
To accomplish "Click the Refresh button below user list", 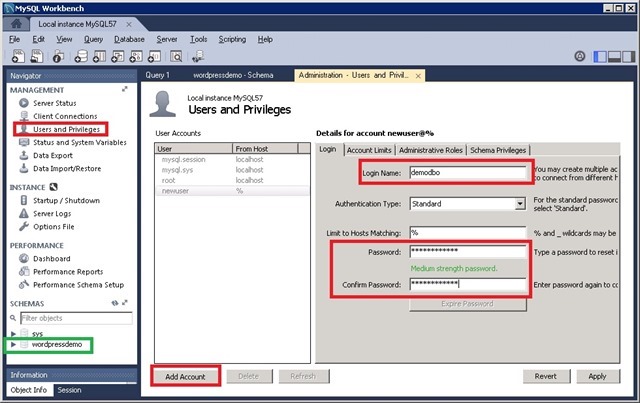I will 303,376.
